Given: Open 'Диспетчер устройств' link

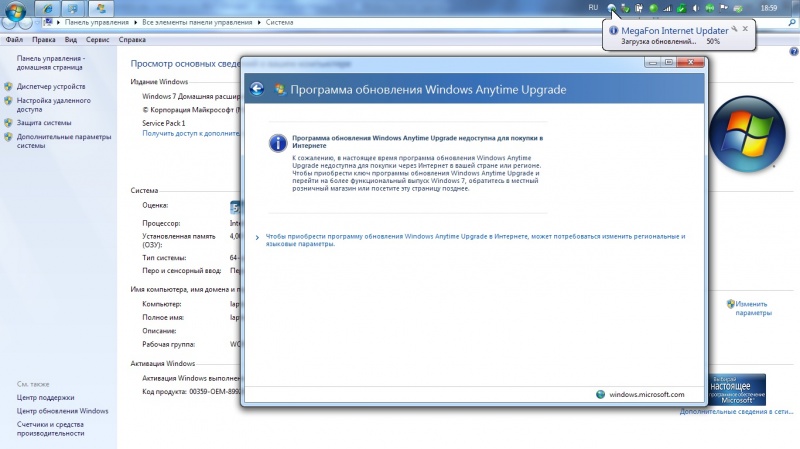Looking at the screenshot, I should [x=51, y=87].
